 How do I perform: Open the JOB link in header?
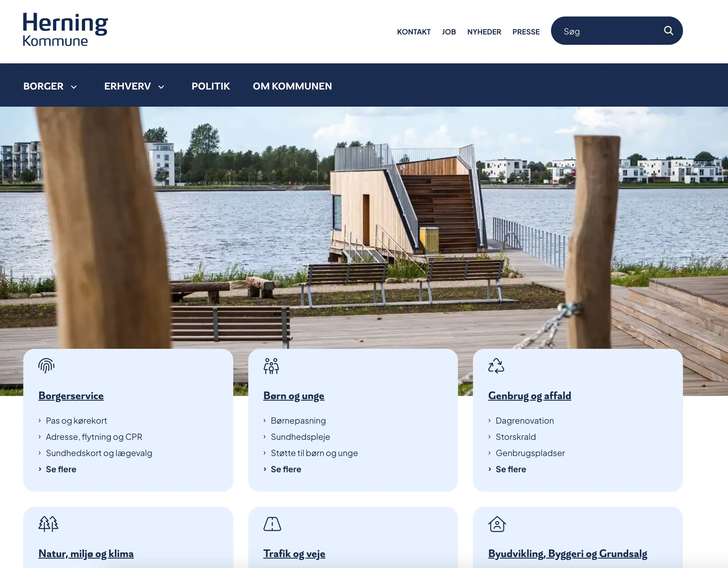(x=449, y=32)
